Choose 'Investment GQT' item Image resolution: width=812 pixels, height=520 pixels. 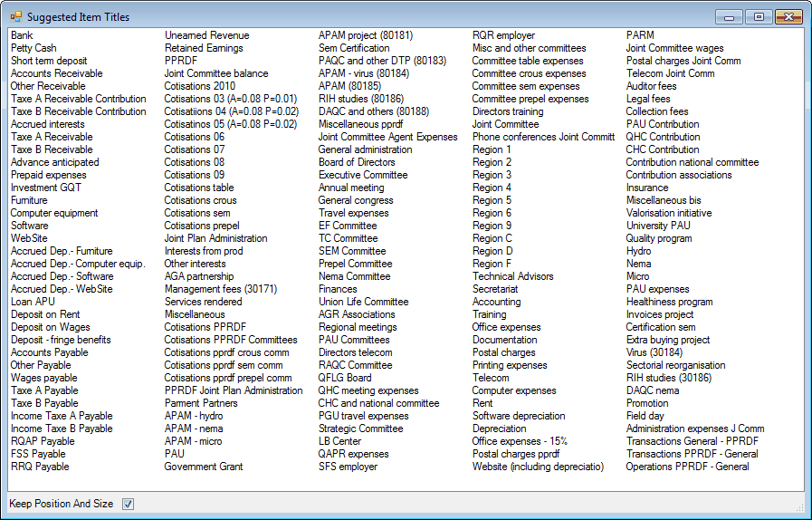(x=46, y=188)
